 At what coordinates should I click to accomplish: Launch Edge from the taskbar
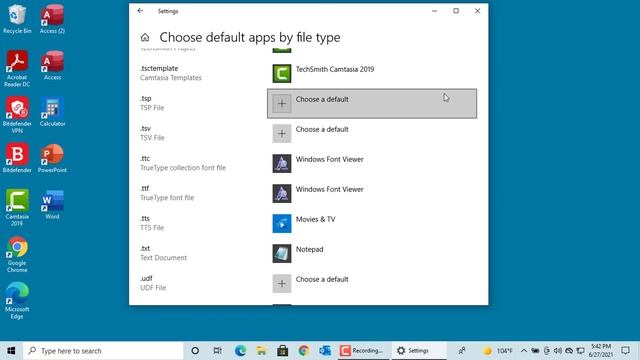[240, 351]
